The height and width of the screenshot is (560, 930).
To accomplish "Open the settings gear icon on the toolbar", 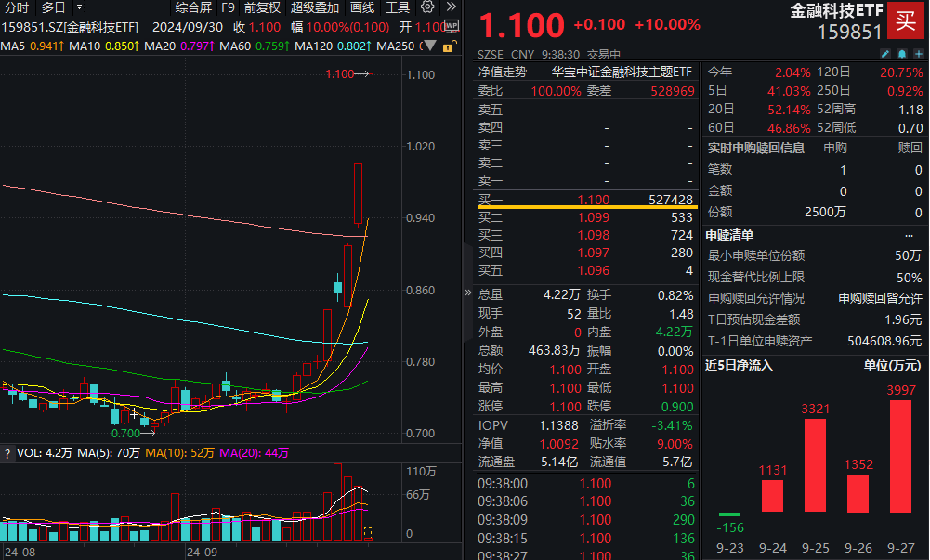I will click(x=426, y=7).
